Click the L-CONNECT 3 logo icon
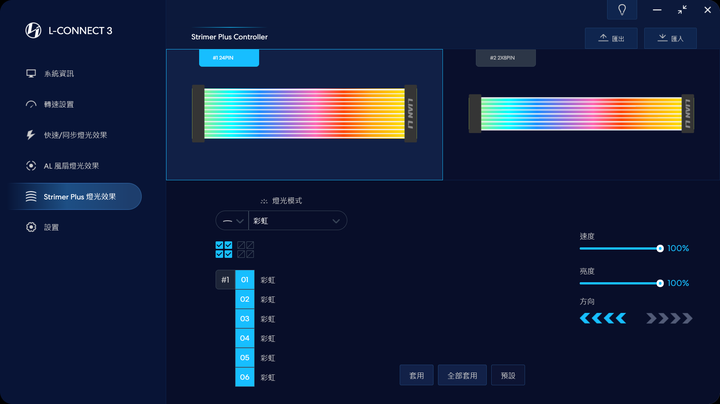720x404 pixels. 33,30
